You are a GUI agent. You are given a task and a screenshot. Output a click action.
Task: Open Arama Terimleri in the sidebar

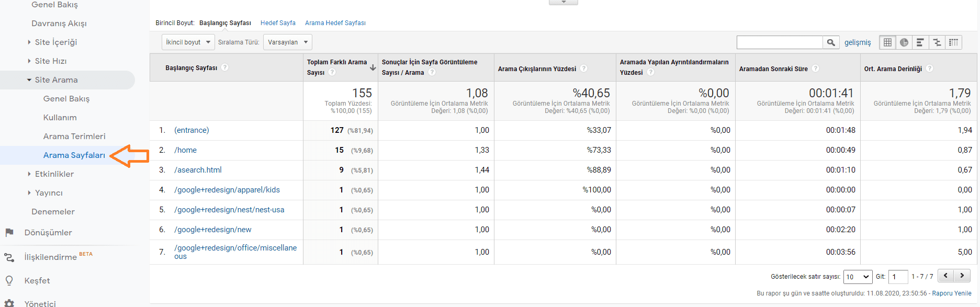74,137
